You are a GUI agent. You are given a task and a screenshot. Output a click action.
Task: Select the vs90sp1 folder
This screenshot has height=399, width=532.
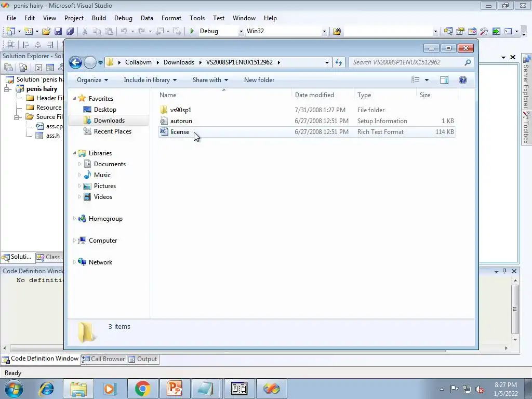tap(180, 110)
